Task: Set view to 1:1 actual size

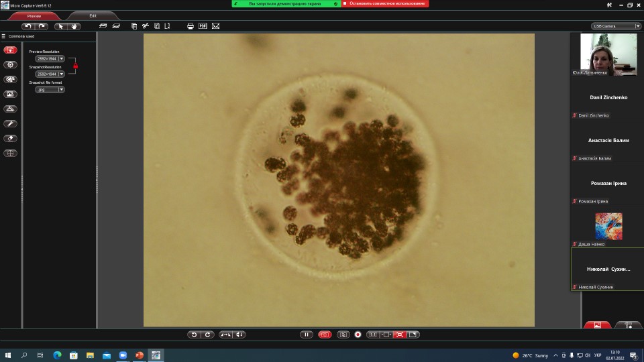Action: [x=373, y=335]
